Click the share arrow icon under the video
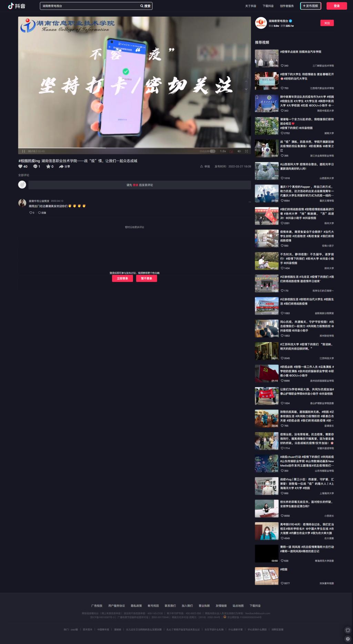 tap(61, 166)
